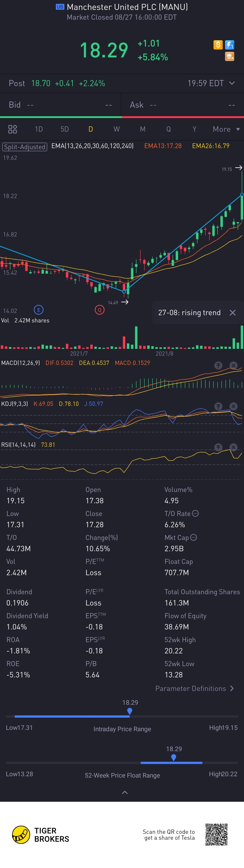Close the rising trend notification
This screenshot has height=868, width=244.
(x=232, y=313)
